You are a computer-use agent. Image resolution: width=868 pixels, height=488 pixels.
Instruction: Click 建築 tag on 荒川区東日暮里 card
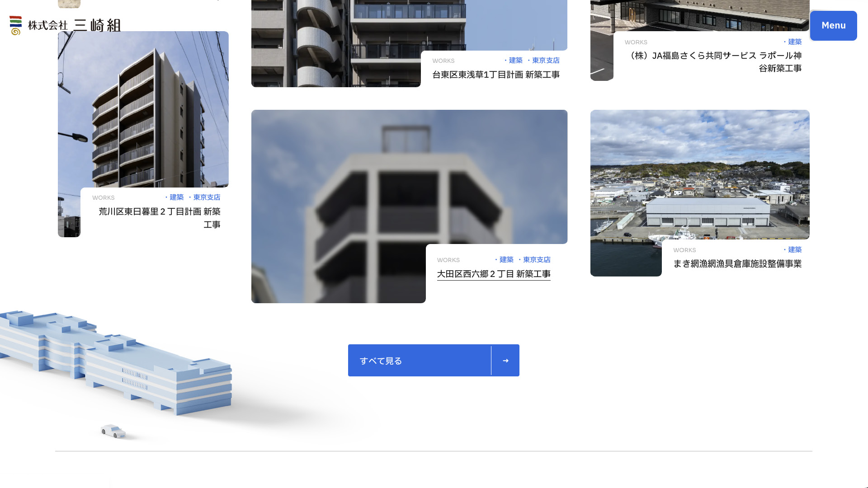click(176, 197)
